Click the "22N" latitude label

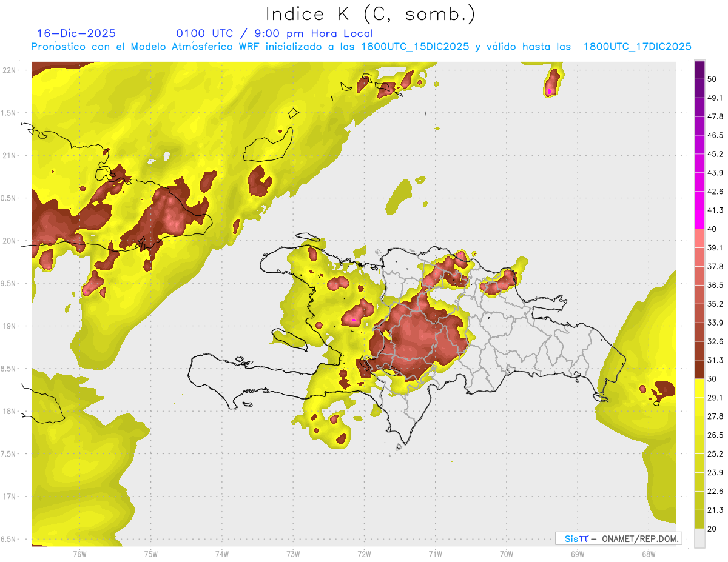point(10,70)
